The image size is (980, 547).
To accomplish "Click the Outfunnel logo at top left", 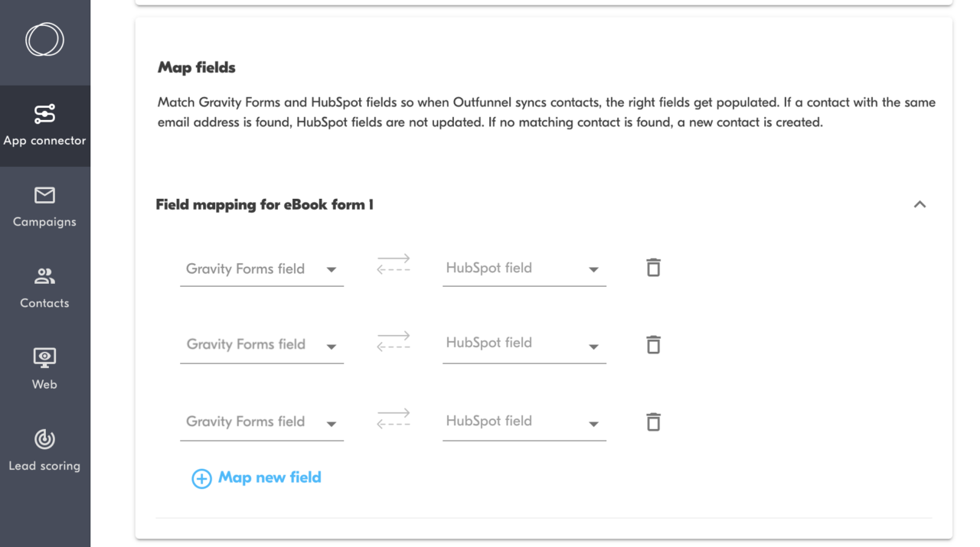I will [44, 40].
